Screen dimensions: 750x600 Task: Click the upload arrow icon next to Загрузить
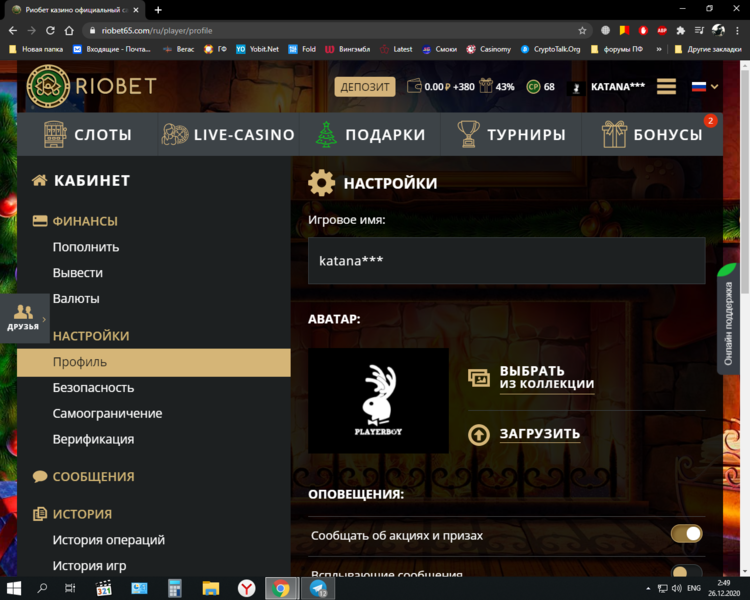pos(479,434)
